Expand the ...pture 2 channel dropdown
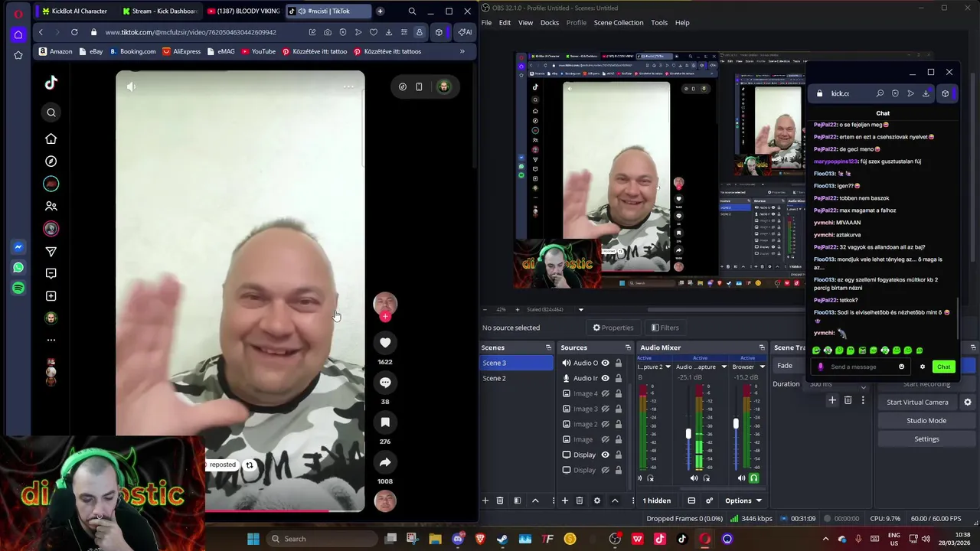This screenshot has width=980, height=551. [668, 367]
